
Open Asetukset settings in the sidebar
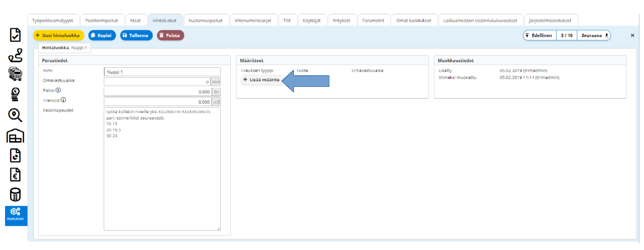click(x=16, y=215)
